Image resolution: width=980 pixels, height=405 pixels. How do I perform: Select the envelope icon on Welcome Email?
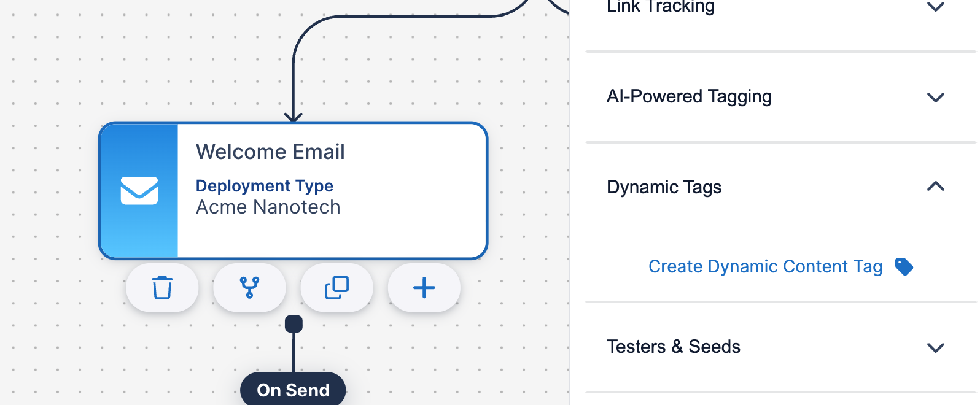[139, 191]
